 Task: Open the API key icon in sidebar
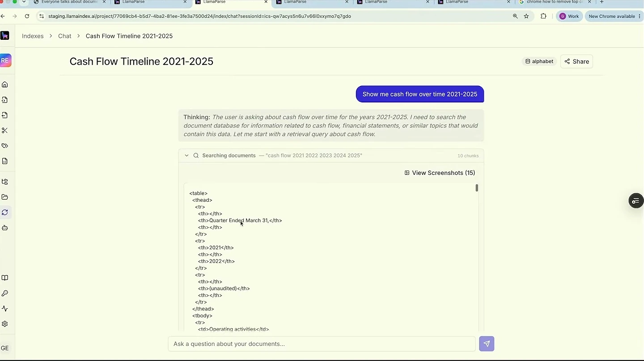pyautogui.click(x=5, y=293)
